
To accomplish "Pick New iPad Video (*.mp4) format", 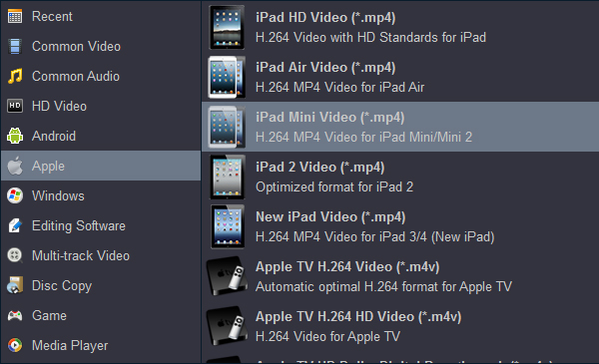I will [x=400, y=226].
